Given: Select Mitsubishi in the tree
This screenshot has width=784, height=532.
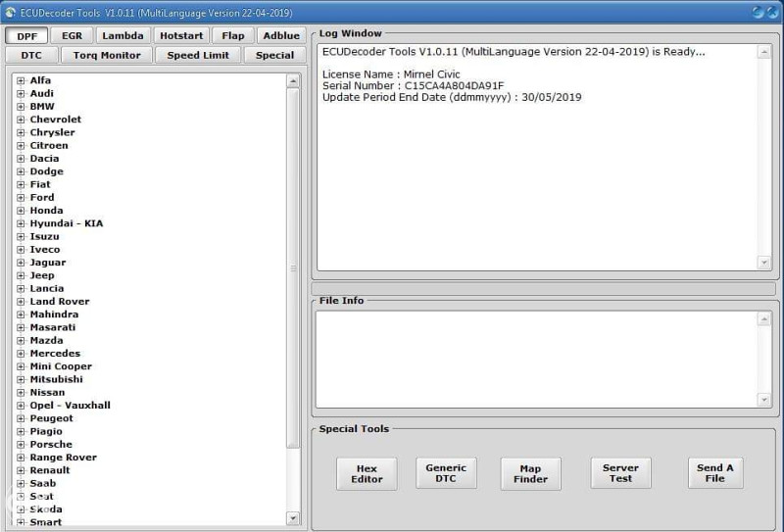Looking at the screenshot, I should point(57,379).
